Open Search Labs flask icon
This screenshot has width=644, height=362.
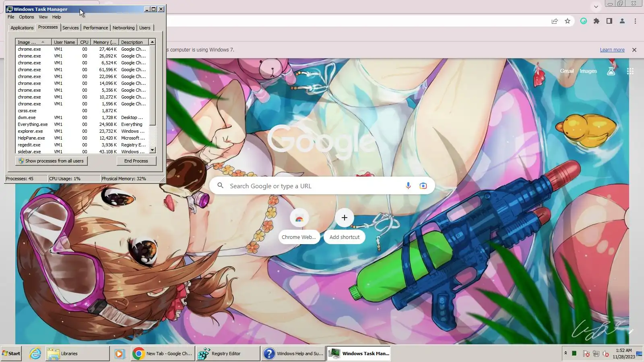(x=611, y=71)
